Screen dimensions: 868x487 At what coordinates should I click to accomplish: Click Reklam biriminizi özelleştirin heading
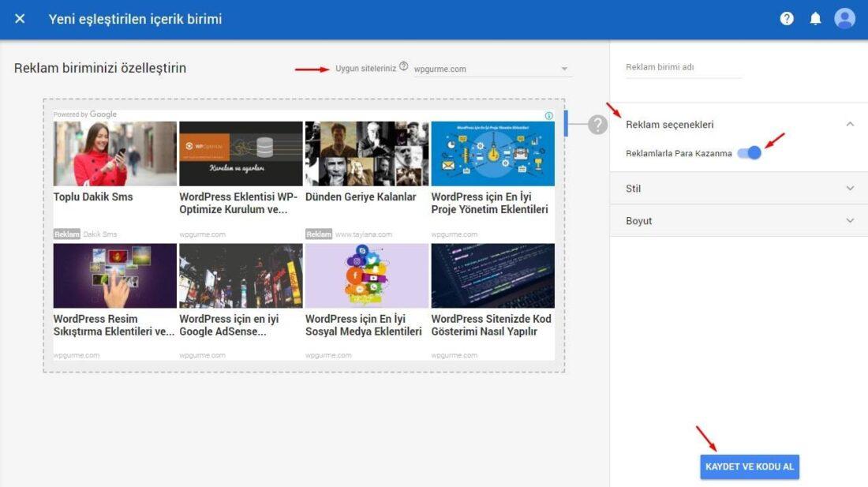point(100,68)
